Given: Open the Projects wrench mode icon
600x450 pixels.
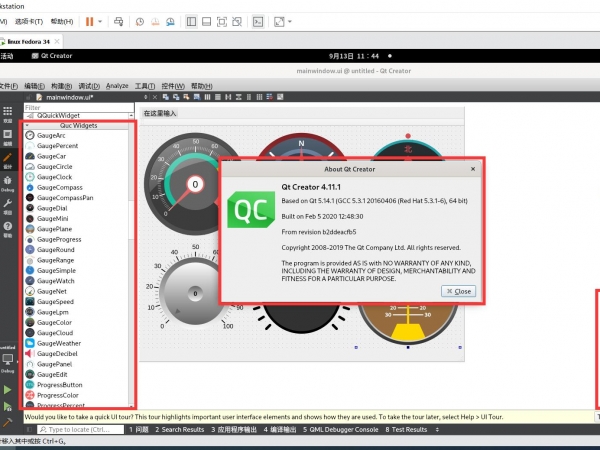Looking at the screenshot, I should coord(8,204).
